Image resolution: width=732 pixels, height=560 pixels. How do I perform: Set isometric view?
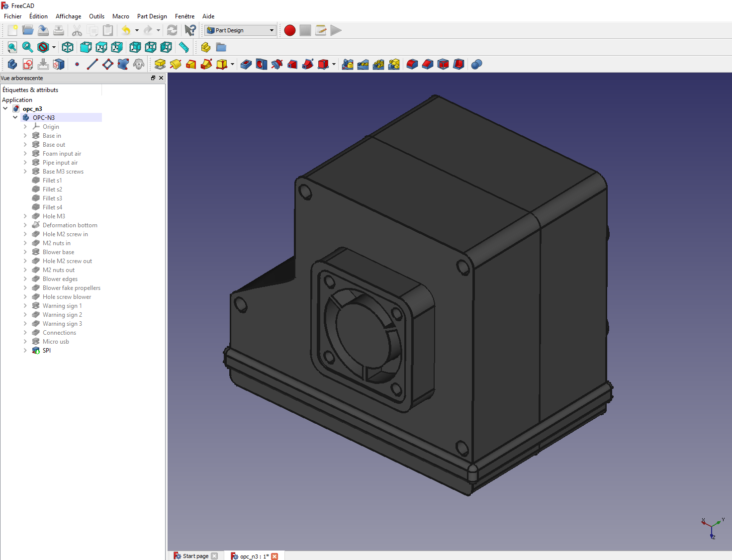pyautogui.click(x=68, y=47)
